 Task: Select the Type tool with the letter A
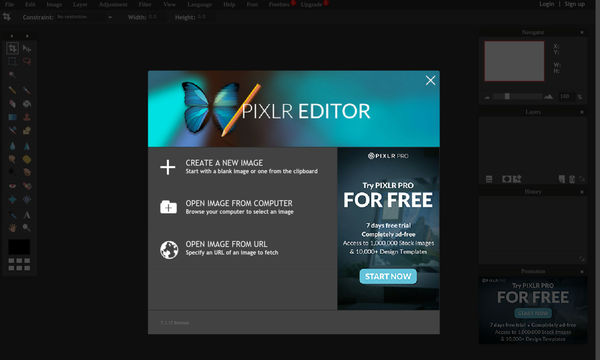(x=27, y=215)
